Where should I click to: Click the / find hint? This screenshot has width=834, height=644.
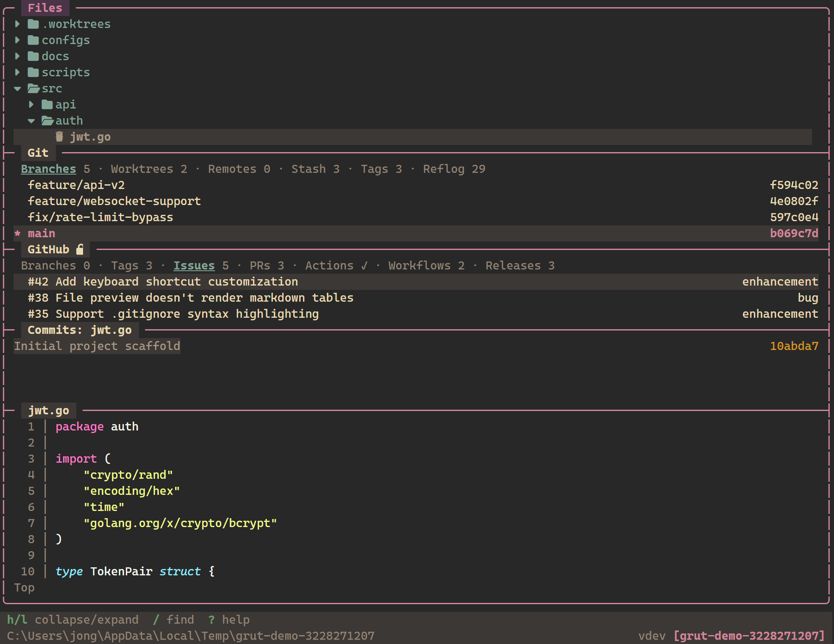173,620
